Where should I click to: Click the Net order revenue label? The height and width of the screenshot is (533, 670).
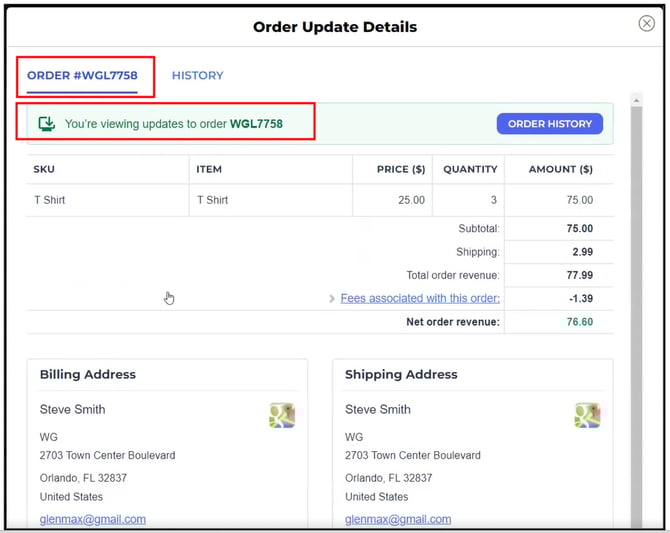point(453,322)
